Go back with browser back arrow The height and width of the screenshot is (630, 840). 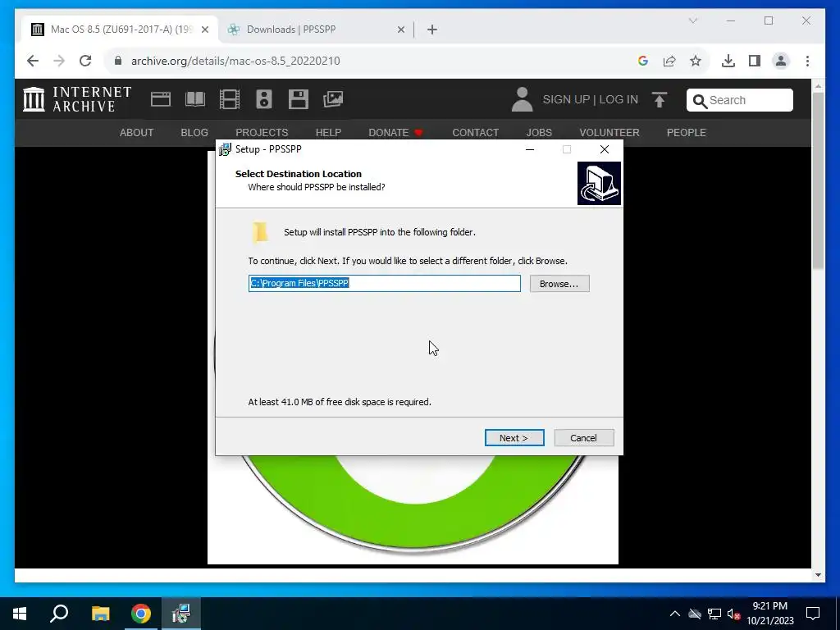click(x=33, y=61)
